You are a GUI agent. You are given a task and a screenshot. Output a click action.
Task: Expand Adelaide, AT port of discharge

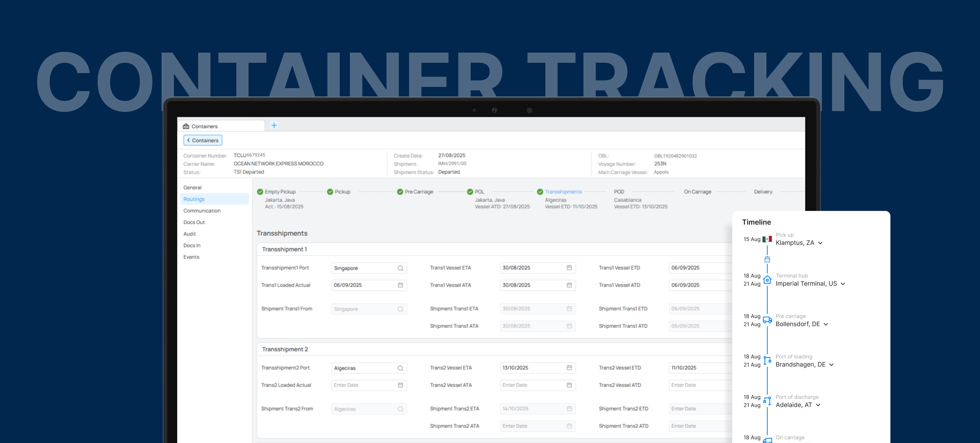pos(818,405)
